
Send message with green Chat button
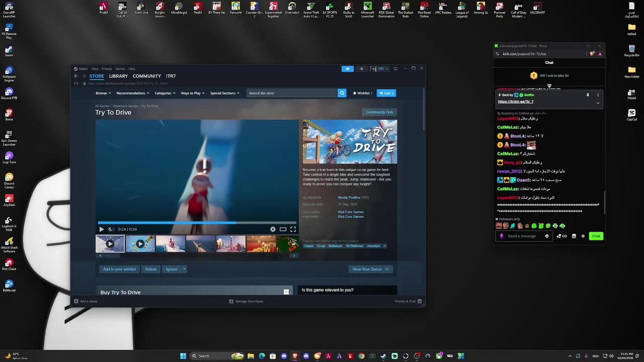[596, 236]
